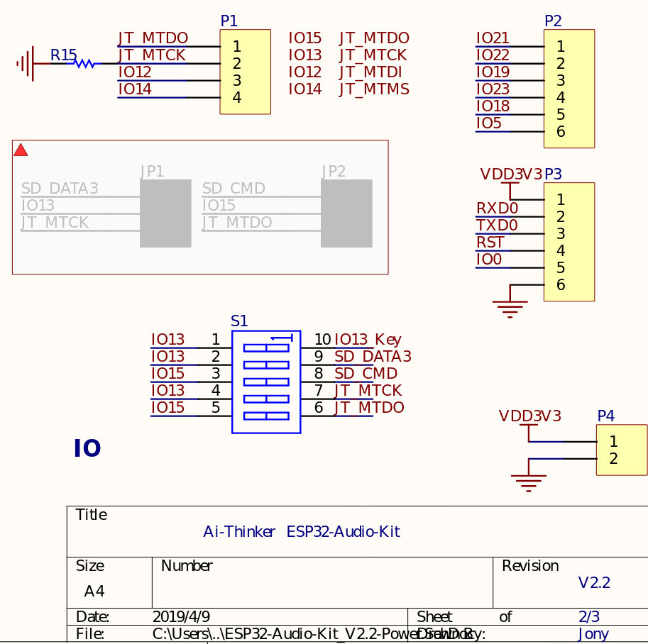
Task: Click the ground symbol left of R15
Action: pyautogui.click(x=26, y=64)
